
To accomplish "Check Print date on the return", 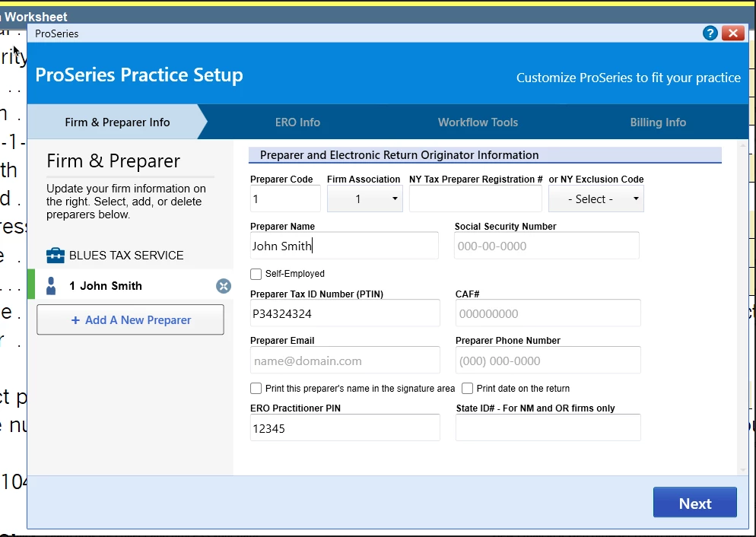I will click(467, 389).
